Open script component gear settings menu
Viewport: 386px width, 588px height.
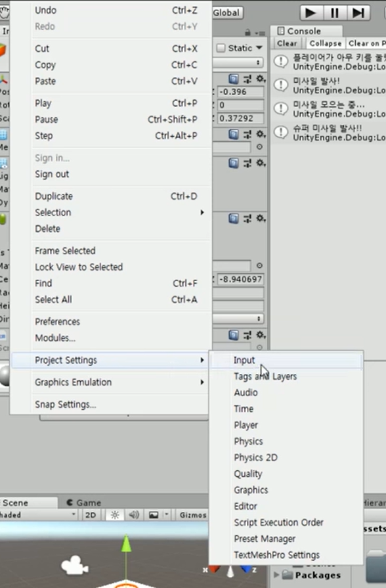click(x=261, y=335)
